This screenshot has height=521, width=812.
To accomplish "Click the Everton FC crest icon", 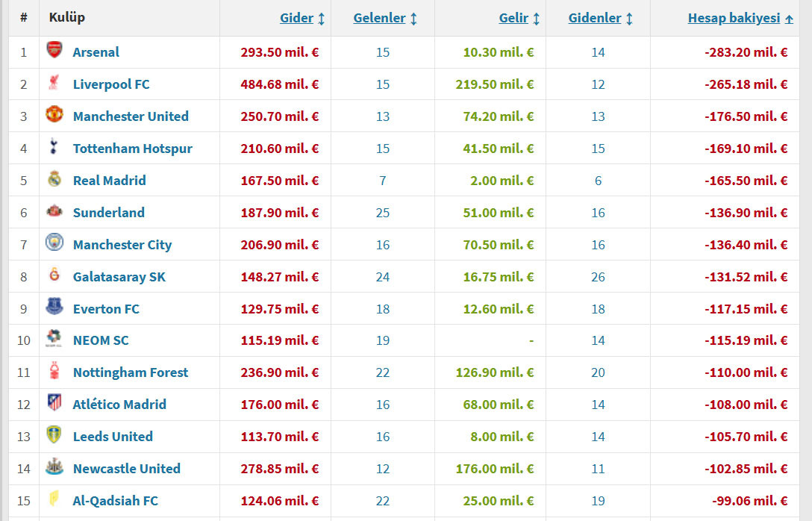I will click(54, 308).
